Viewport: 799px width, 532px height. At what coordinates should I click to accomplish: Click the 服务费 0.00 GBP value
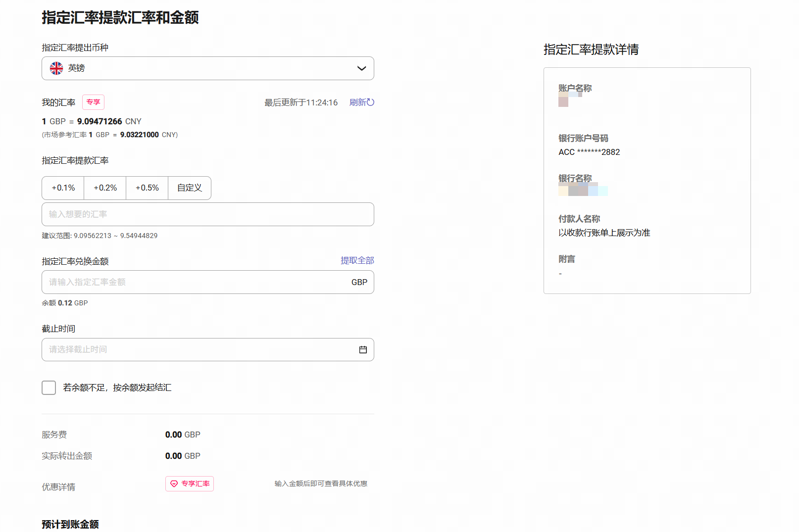pyautogui.click(x=183, y=435)
